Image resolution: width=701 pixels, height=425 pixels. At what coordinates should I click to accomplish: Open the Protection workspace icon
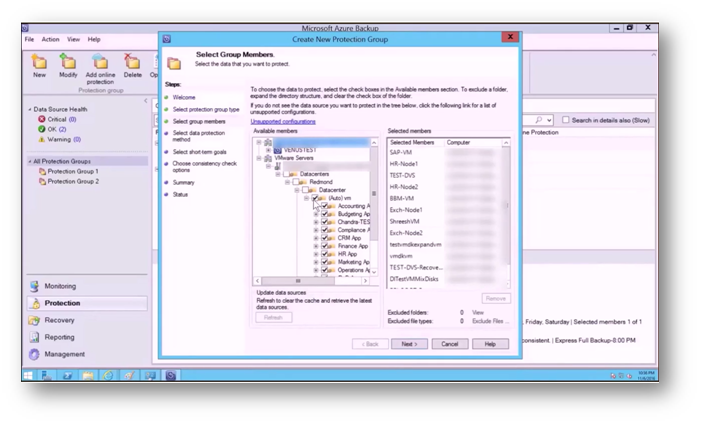click(x=34, y=303)
